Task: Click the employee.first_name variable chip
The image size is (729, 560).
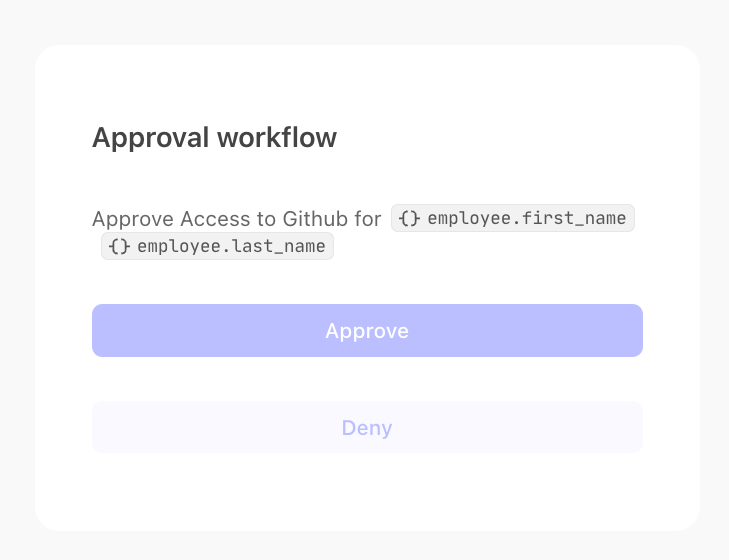Action: pyautogui.click(x=513, y=218)
